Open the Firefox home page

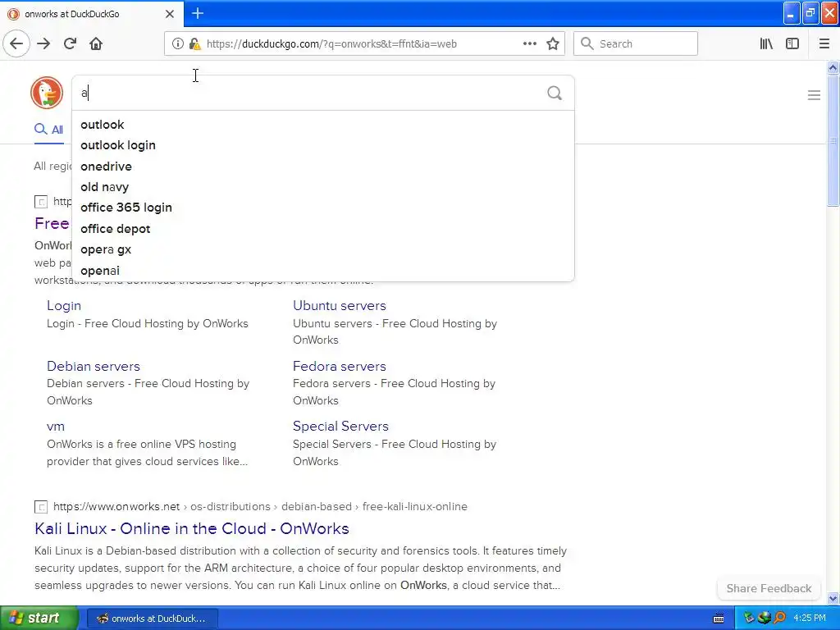96,44
